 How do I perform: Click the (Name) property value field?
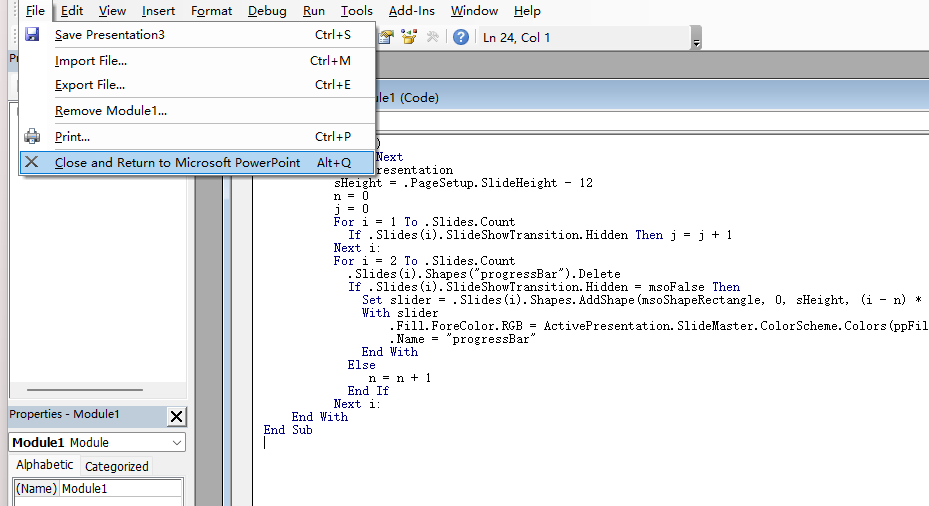coord(121,489)
